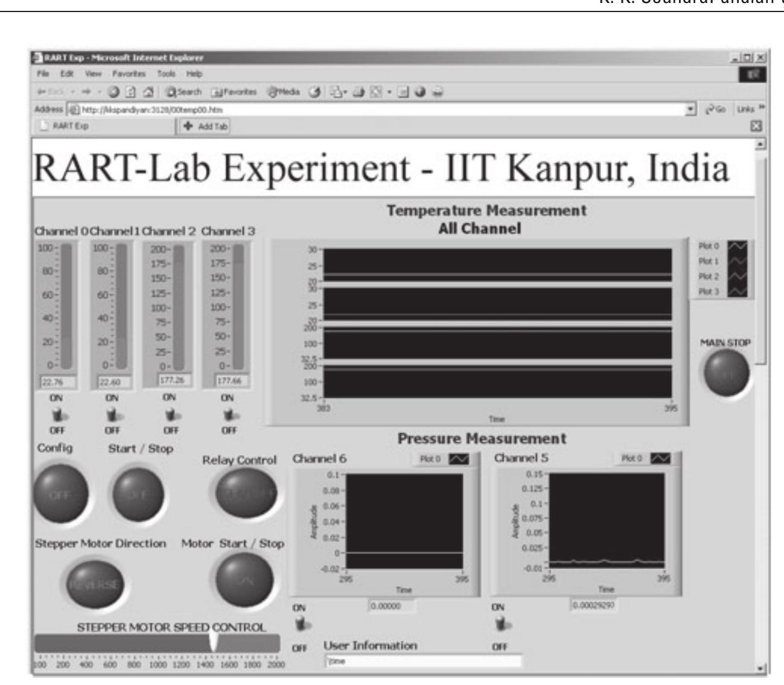
Task: Click the stepper motor speed slider handle
Action: point(213,642)
